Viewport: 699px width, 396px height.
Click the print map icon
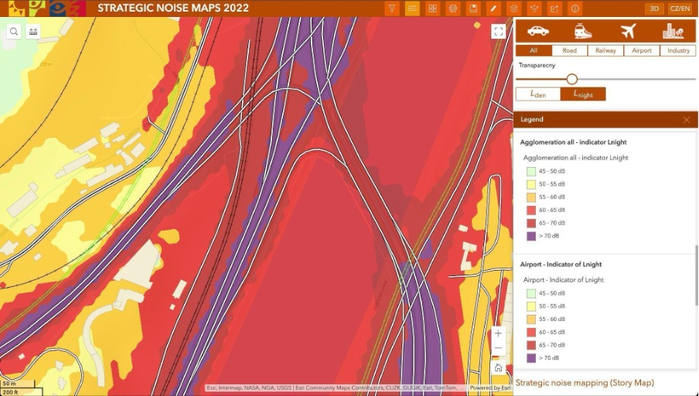click(x=453, y=8)
